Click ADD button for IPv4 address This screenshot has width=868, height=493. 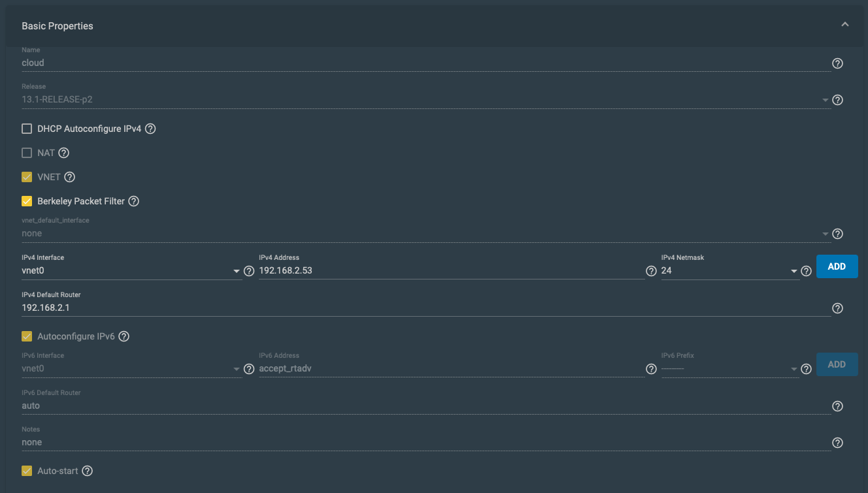[837, 266]
